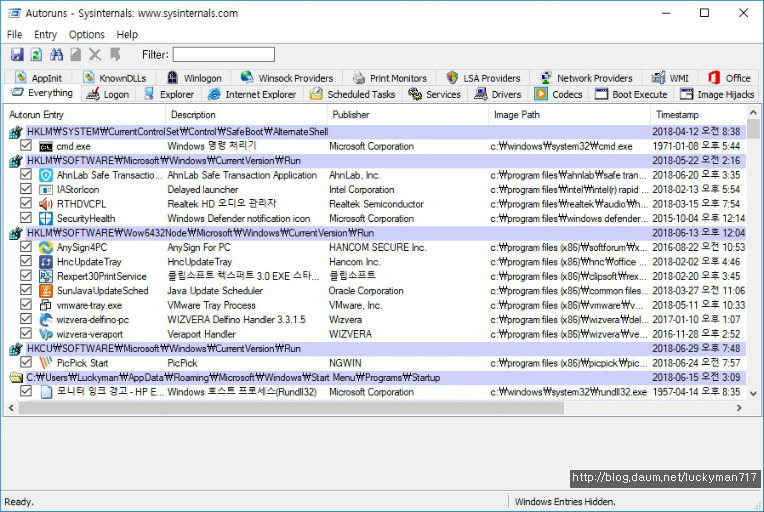Click the registry icon beside HKLM SafeBoot AlternateShell
764x512 pixels.
[x=16, y=132]
